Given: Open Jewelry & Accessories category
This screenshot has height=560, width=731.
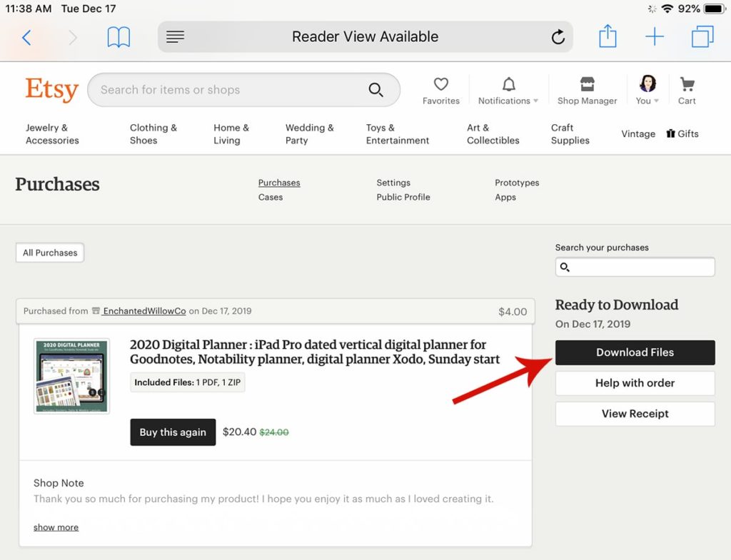Looking at the screenshot, I should [52, 134].
